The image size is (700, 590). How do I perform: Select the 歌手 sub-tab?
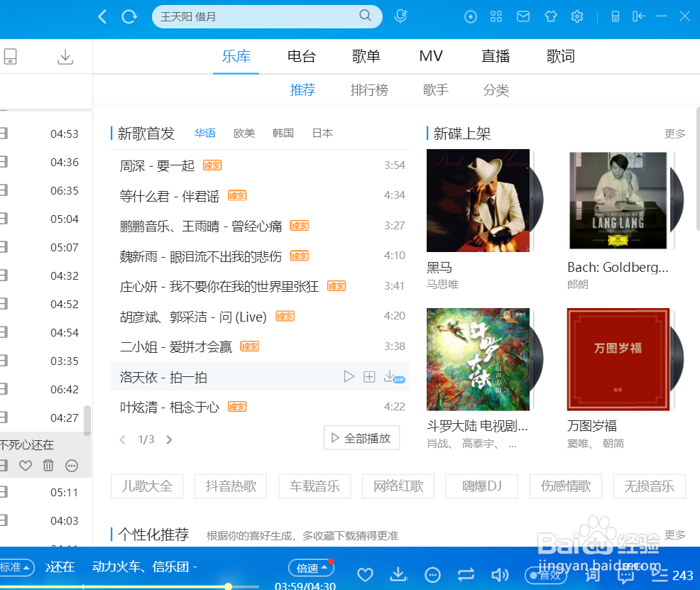pos(436,89)
